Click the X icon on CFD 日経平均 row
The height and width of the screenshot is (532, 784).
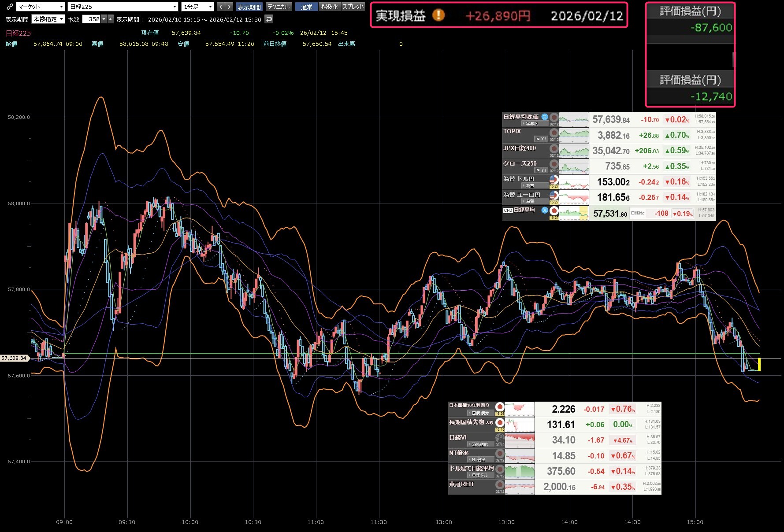[x=545, y=210]
